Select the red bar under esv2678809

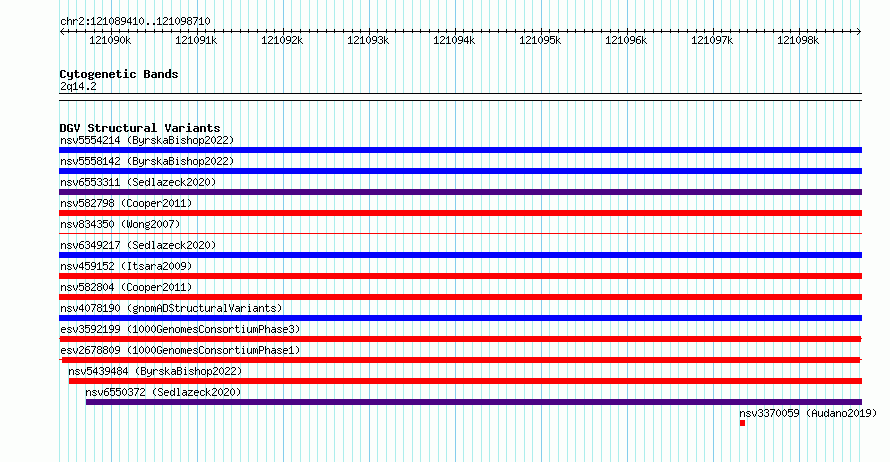click(x=460, y=360)
